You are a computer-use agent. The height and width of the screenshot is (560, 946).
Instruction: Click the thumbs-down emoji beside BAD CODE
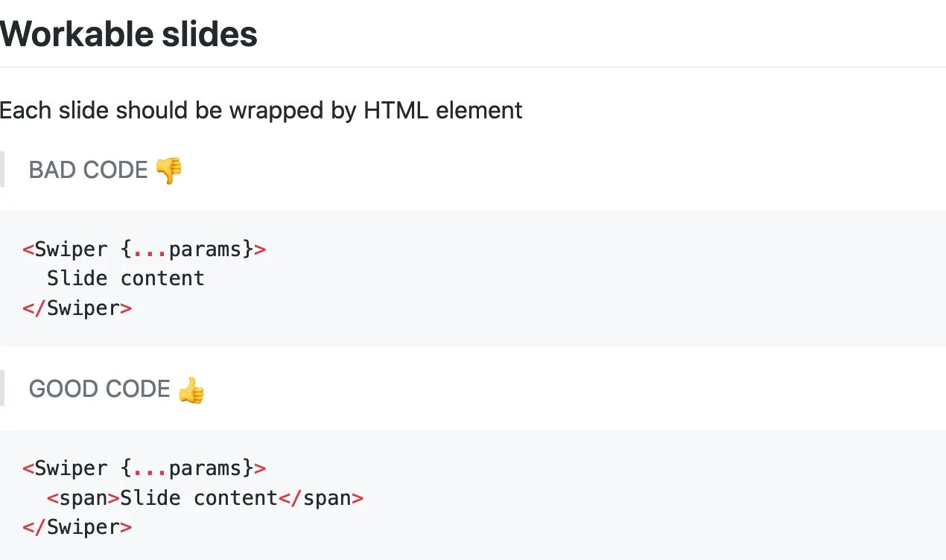click(169, 171)
